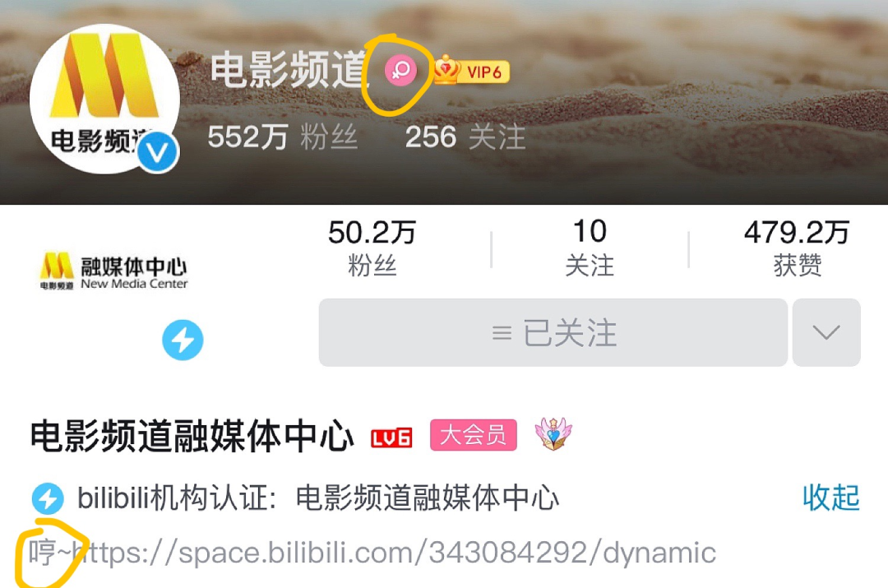
Task: Tap the VIP6 crown badge
Action: tap(472, 70)
